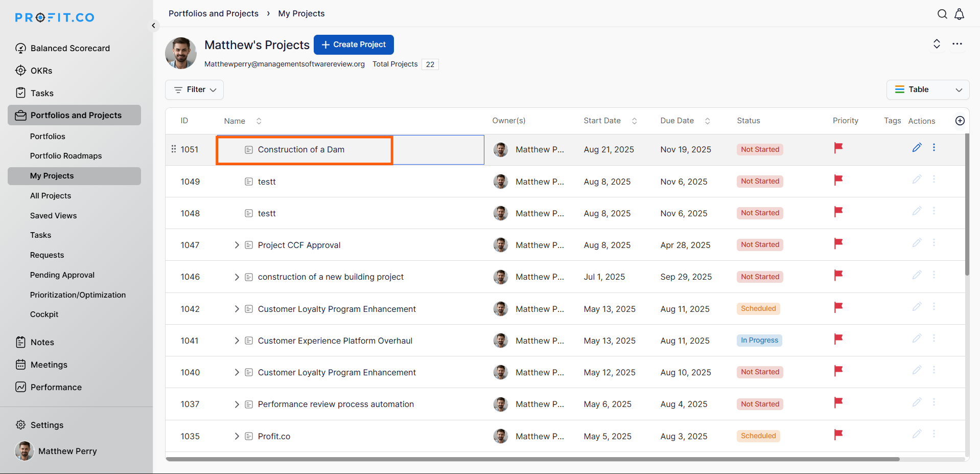Image resolution: width=980 pixels, height=474 pixels.
Task: Sort projects by Due Date
Action: click(707, 121)
